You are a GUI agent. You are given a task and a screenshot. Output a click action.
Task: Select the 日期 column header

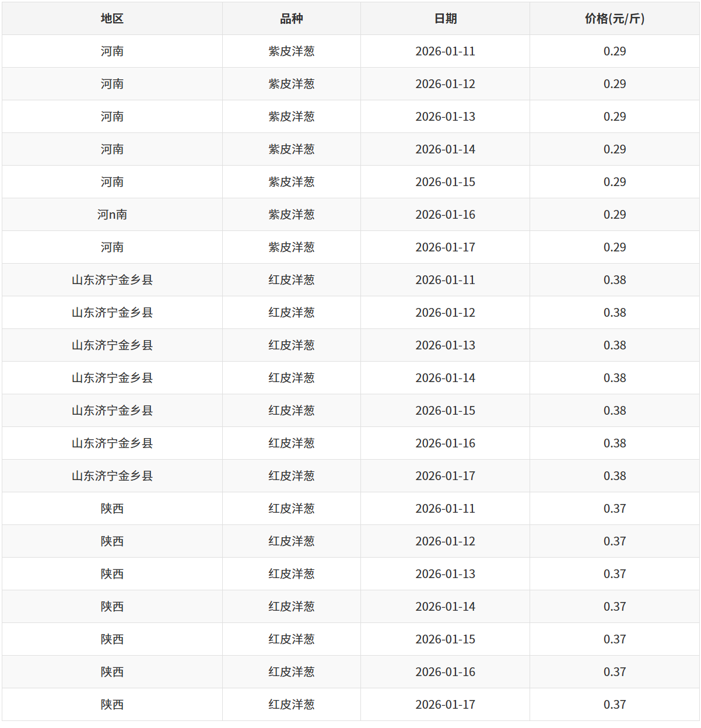(x=445, y=19)
